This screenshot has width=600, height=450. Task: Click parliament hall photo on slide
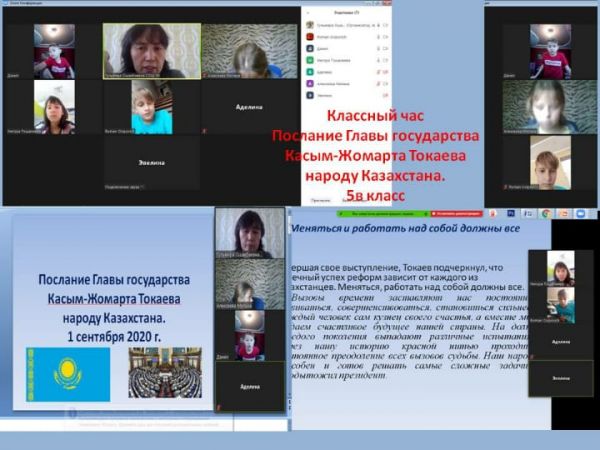tap(165, 372)
